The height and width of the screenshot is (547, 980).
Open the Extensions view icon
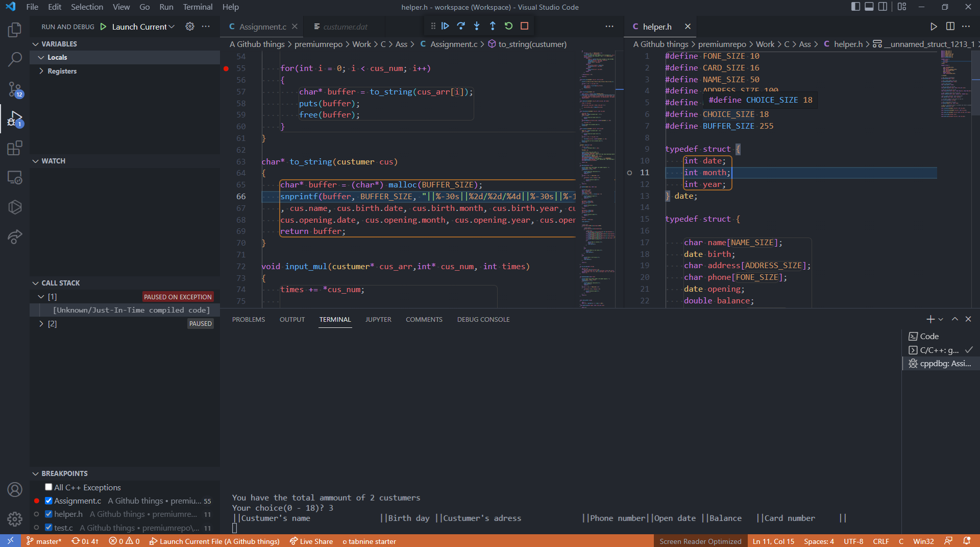point(15,148)
